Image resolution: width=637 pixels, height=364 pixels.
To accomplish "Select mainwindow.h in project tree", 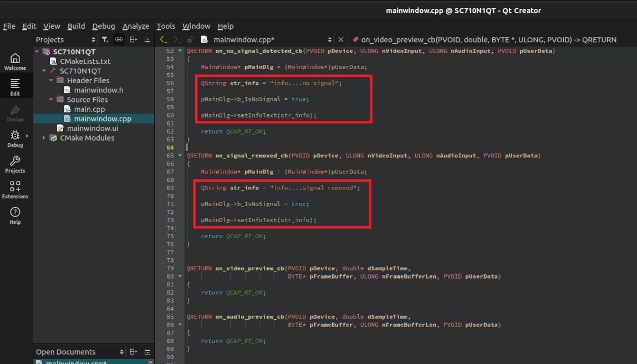I will click(x=98, y=90).
